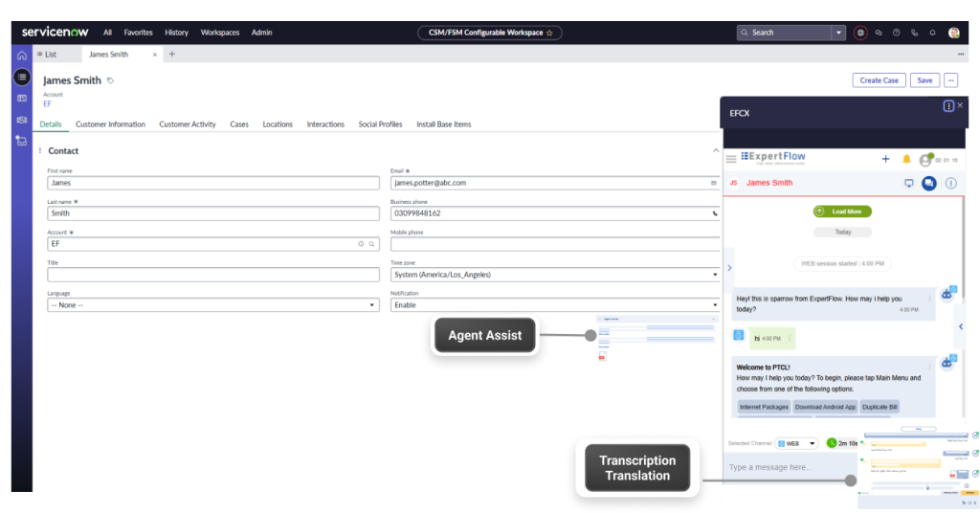The height and width of the screenshot is (513, 980).
Task: Click the help question mark icon
Action: [x=896, y=33]
